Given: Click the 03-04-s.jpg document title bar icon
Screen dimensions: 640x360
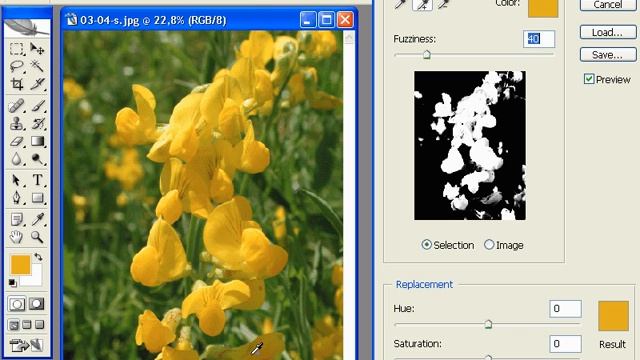Looking at the screenshot, I should click(x=71, y=20).
